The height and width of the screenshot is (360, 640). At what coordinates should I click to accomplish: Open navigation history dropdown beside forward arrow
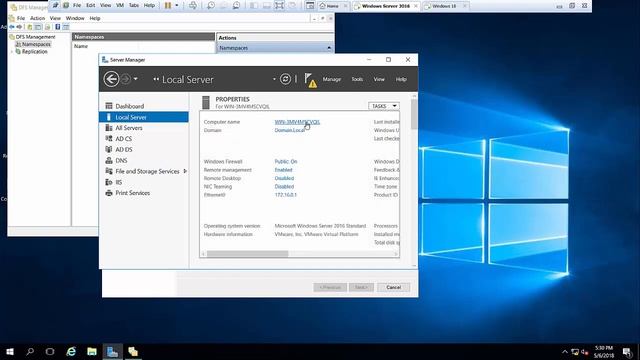(x=136, y=79)
